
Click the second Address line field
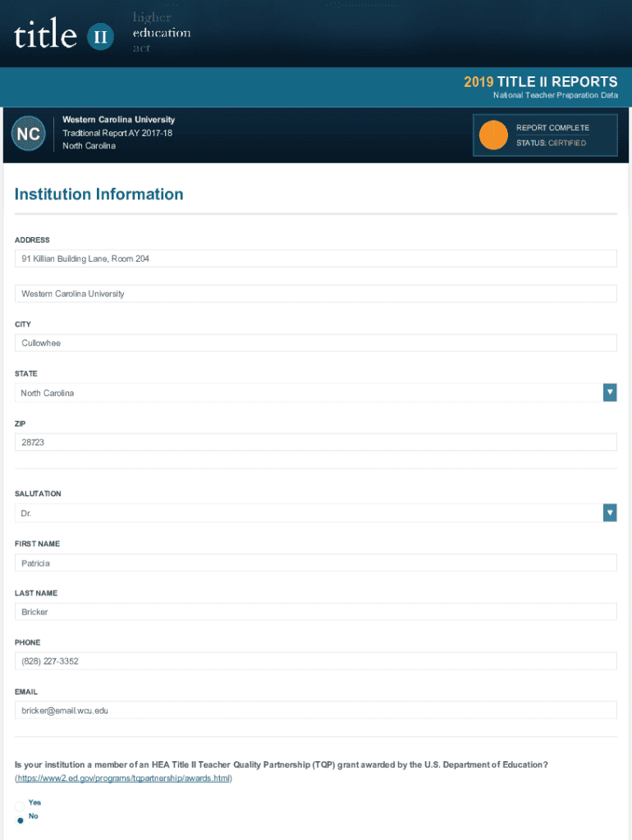[315, 294]
